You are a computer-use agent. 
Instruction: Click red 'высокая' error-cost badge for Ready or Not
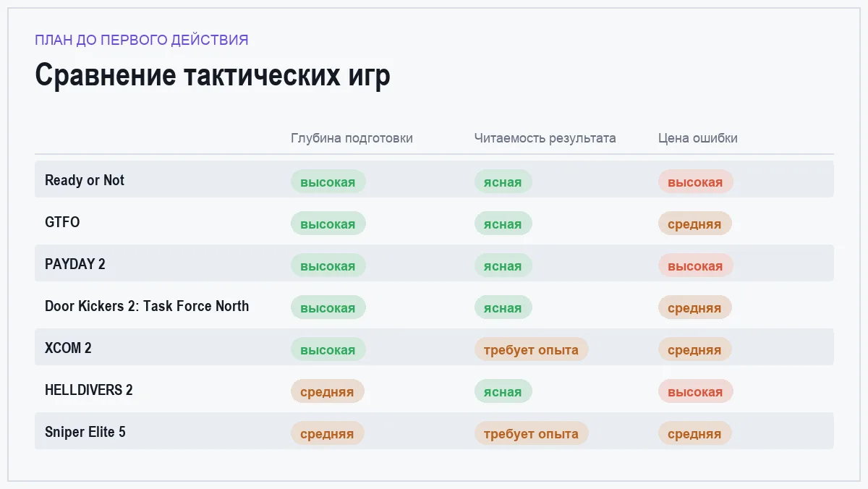(x=696, y=182)
